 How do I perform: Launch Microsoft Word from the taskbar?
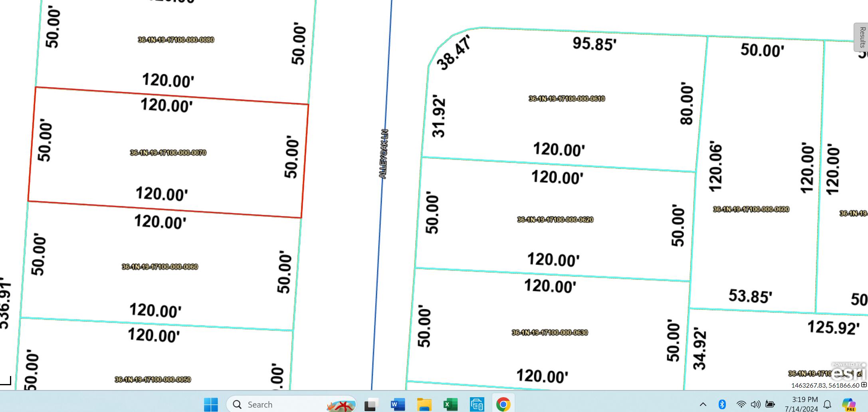pos(398,404)
